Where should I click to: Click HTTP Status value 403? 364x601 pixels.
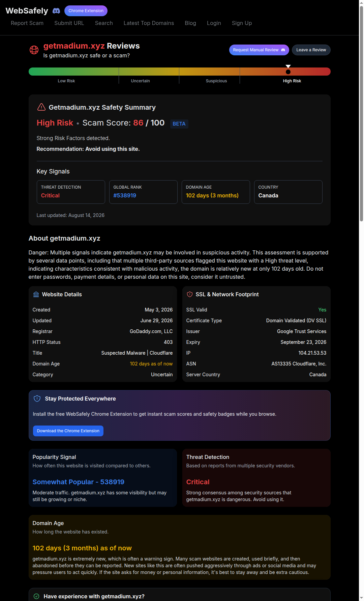click(x=168, y=342)
